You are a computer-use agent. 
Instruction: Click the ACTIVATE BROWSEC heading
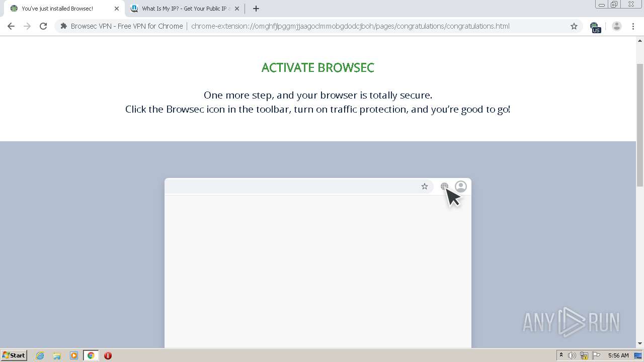pos(318,68)
